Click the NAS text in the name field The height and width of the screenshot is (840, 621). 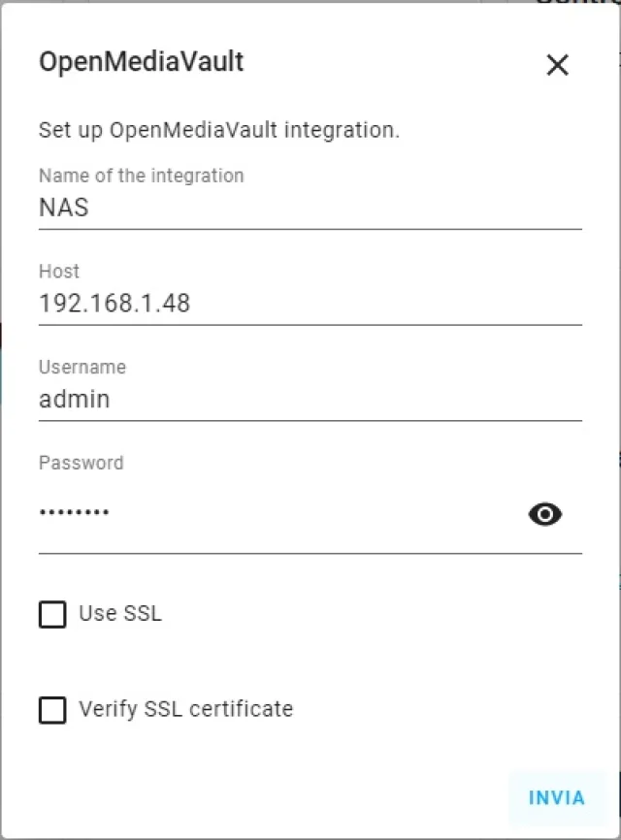point(64,208)
